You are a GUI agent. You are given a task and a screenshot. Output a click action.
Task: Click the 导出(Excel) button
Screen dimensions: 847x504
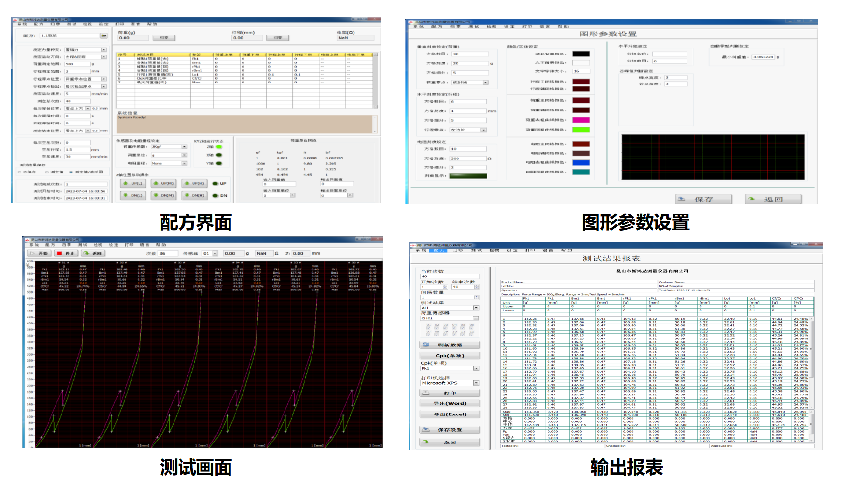pos(450,414)
